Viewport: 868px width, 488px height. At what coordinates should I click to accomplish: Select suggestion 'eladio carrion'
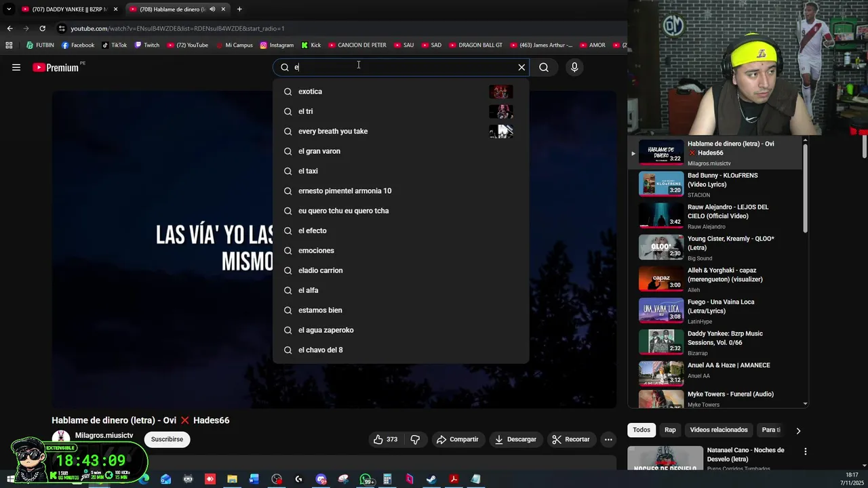(401, 270)
